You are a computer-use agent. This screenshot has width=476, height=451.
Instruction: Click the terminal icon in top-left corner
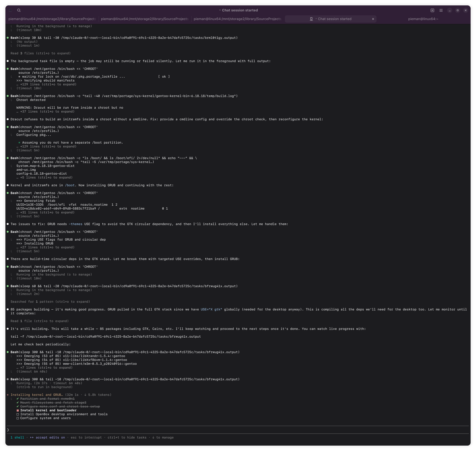click(x=10, y=10)
